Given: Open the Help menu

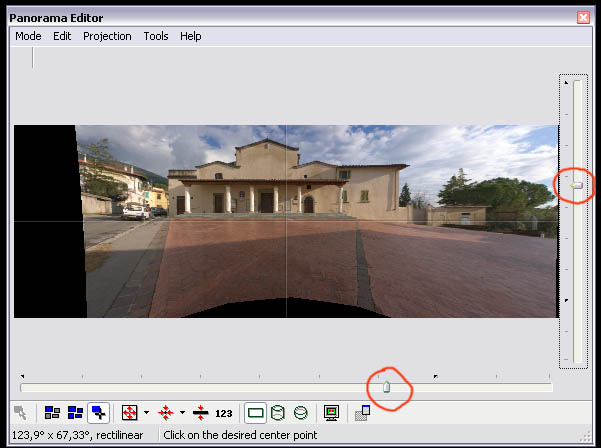Looking at the screenshot, I should click(x=191, y=36).
